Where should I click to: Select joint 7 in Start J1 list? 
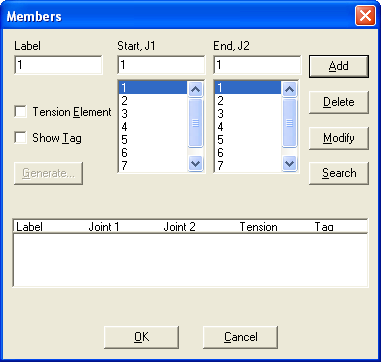[153, 166]
